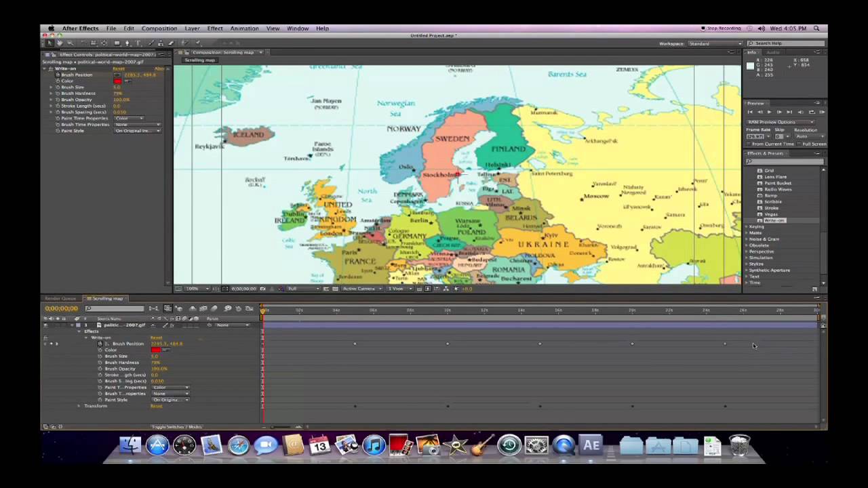The width and height of the screenshot is (868, 488).
Task: Click the timeline layer search field
Action: [114, 308]
